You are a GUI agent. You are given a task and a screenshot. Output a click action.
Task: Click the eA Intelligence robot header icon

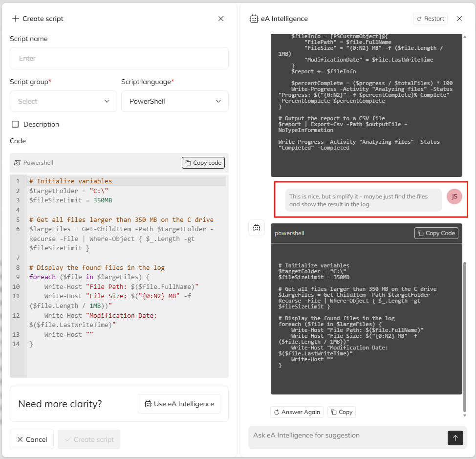[254, 19]
